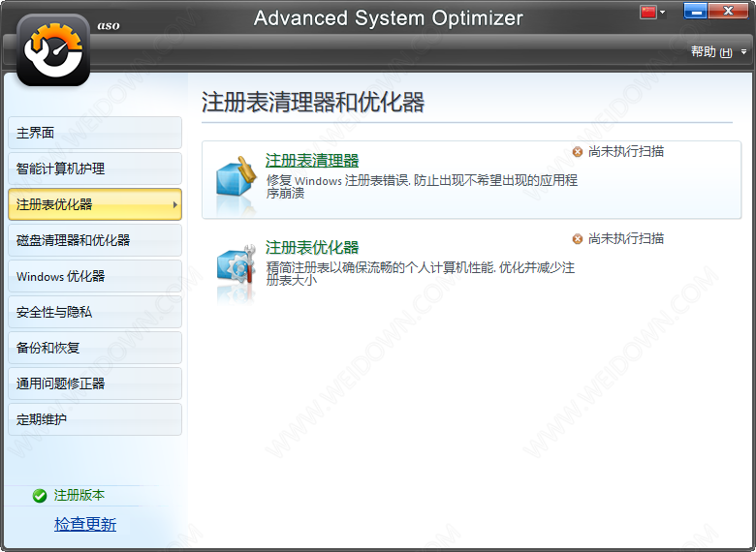756x552 pixels.
Task: Click the green registered version checkmark icon
Action: 40,496
